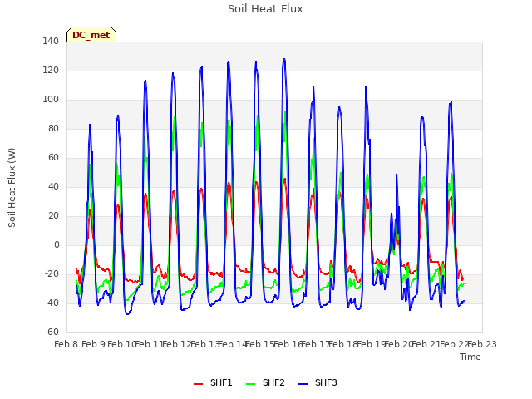Screen dimensions: 532x399
Task: Click the -40 y-axis tick label
Action: (52, 303)
